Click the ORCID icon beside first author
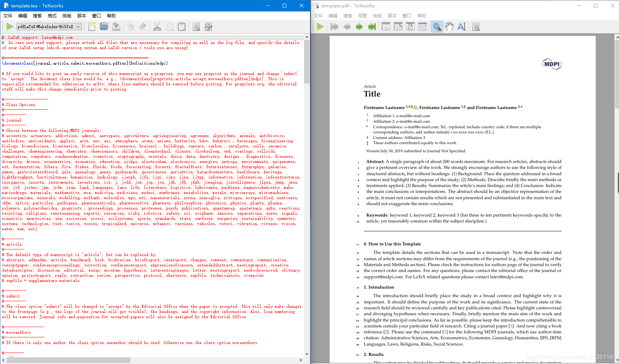Image resolution: width=619 pixels, height=364 pixels. (415, 108)
